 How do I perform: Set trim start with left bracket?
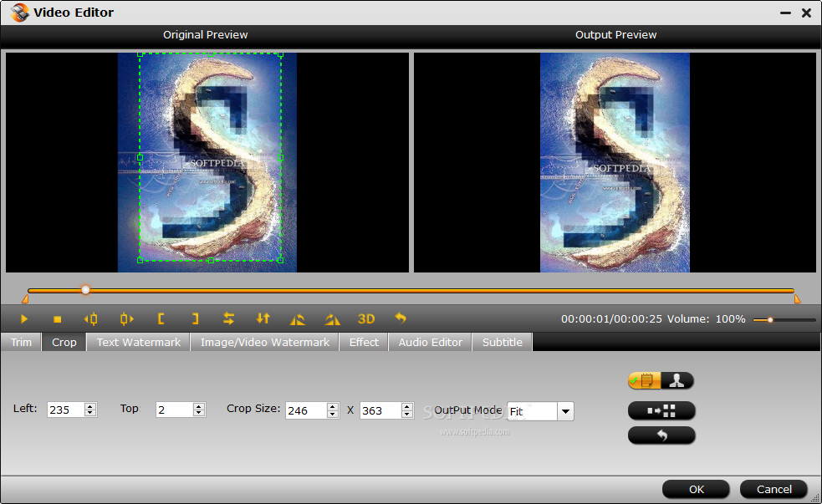click(x=161, y=318)
